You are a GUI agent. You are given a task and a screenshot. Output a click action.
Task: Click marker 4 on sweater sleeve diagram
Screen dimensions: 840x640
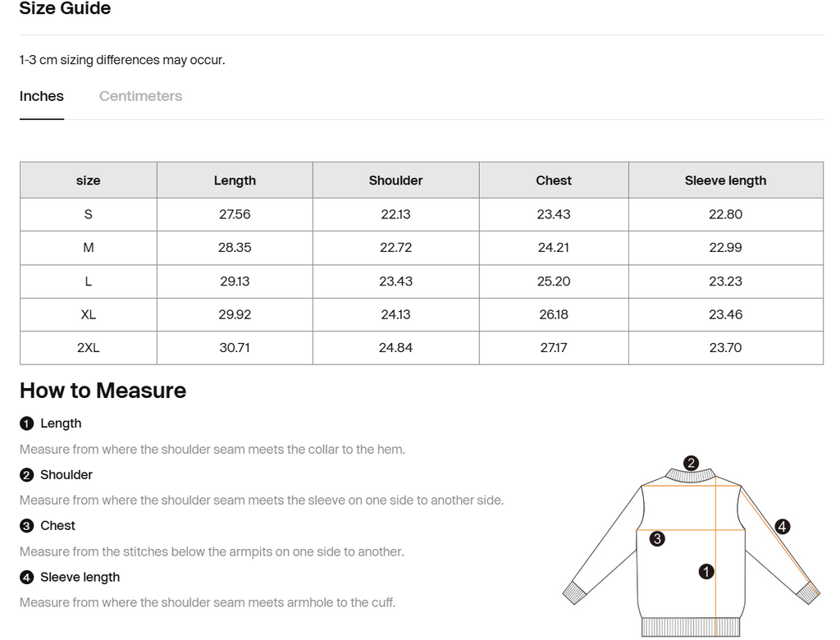pyautogui.click(x=783, y=527)
